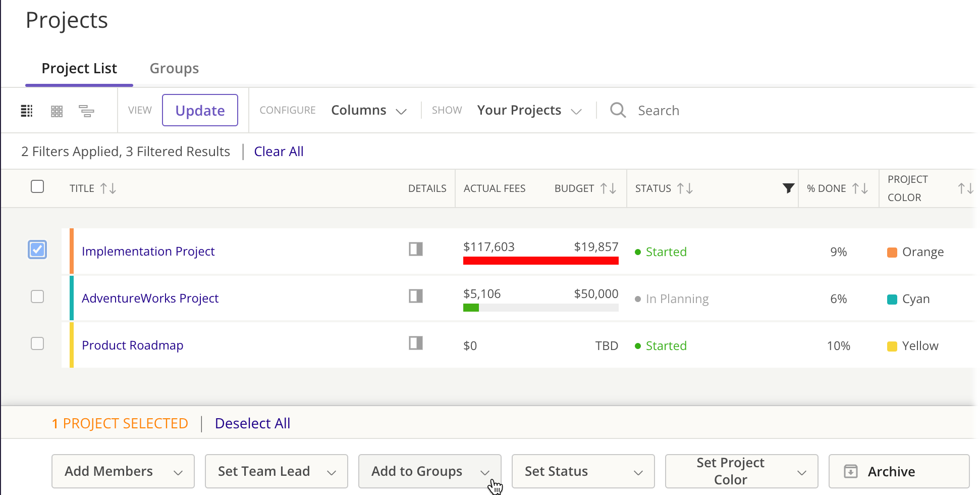Open details panel for AdventureWorks Project
Viewport: 980px width, 495px height.
[416, 296]
